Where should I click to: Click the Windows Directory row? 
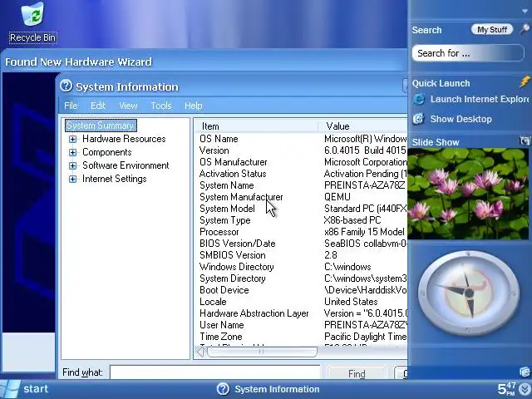click(x=303, y=267)
